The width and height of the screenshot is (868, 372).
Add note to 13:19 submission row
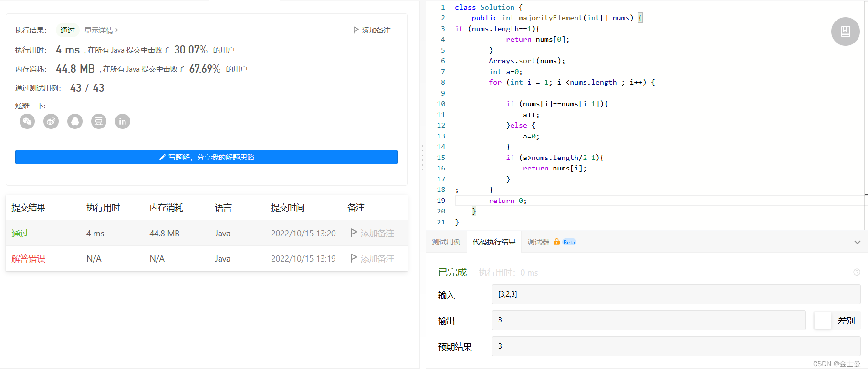tap(372, 258)
